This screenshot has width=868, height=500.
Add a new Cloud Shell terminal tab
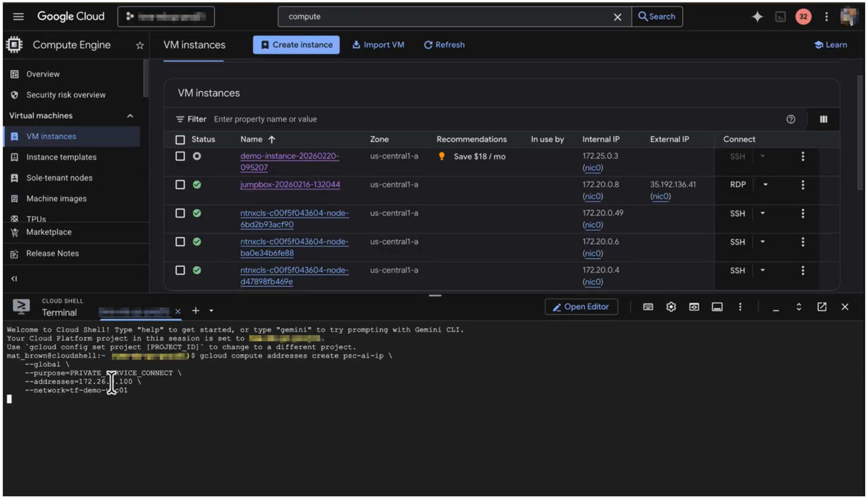(x=195, y=311)
